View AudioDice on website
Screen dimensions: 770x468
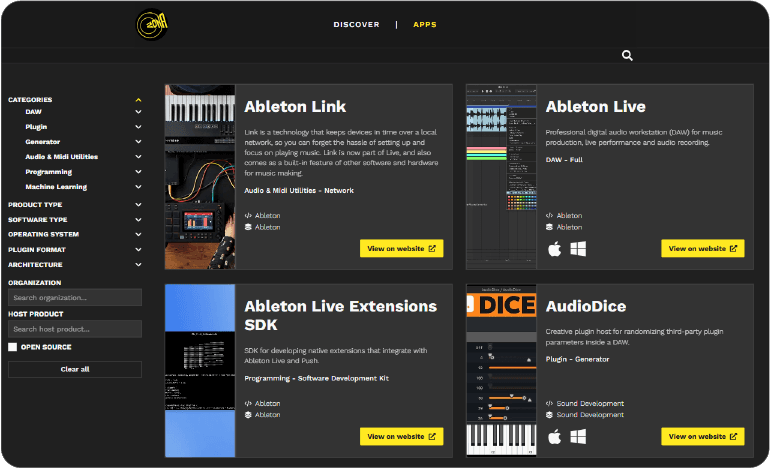click(x=703, y=437)
